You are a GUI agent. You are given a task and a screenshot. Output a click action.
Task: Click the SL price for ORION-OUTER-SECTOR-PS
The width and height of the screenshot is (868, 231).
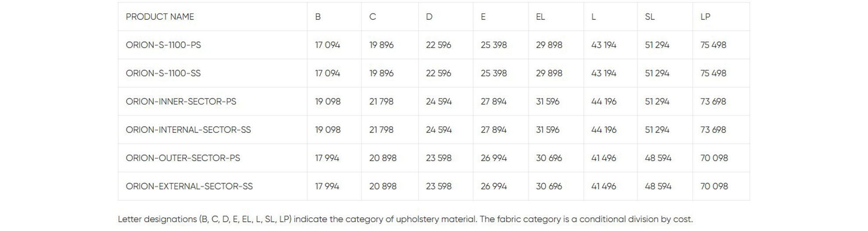(658, 158)
